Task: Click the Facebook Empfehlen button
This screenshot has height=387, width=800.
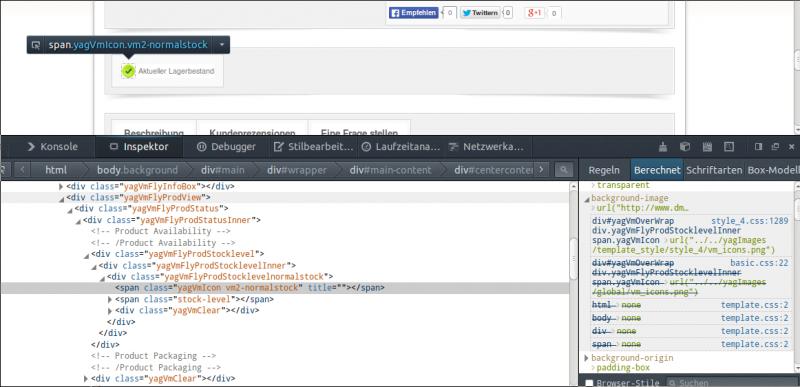Action: (x=413, y=13)
